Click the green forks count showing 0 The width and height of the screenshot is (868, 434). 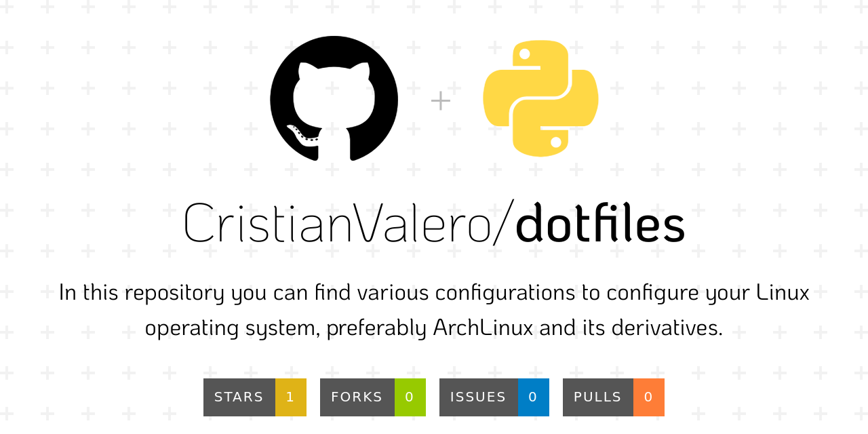coord(410,397)
